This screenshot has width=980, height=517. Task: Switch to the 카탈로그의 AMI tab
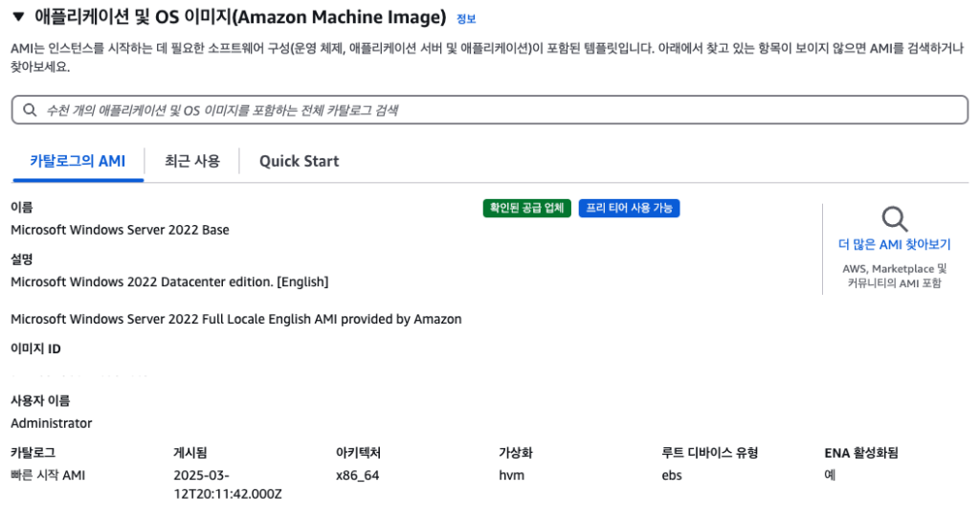click(78, 161)
